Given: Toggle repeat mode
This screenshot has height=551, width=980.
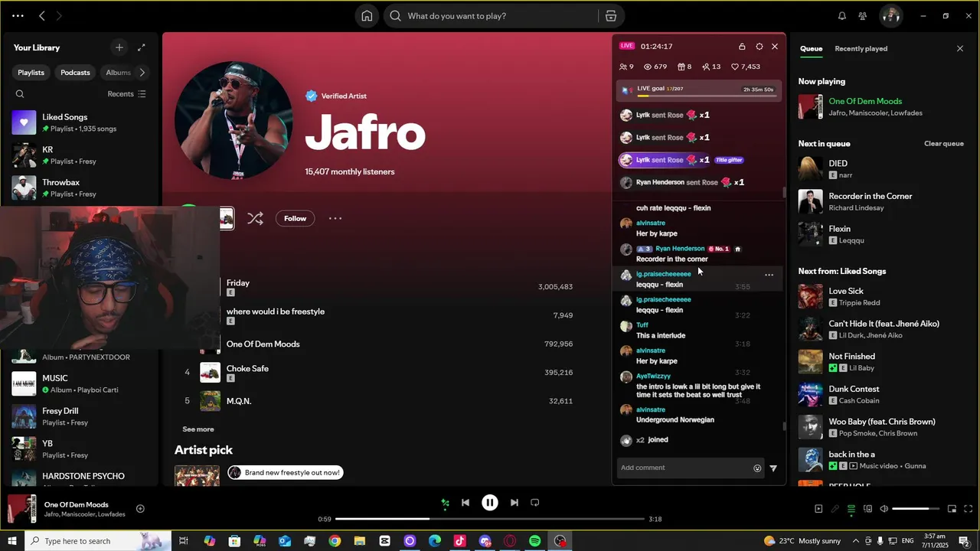Looking at the screenshot, I should [535, 503].
